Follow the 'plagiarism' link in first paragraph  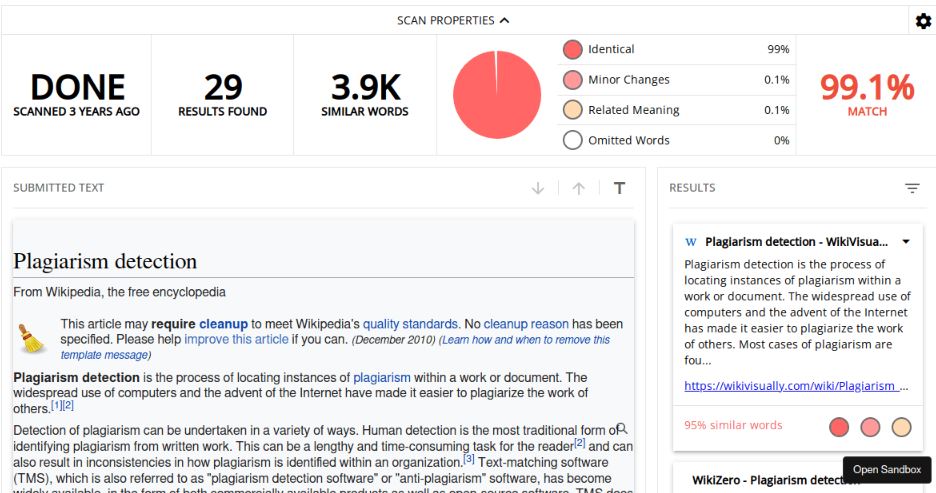pyautogui.click(x=381, y=378)
